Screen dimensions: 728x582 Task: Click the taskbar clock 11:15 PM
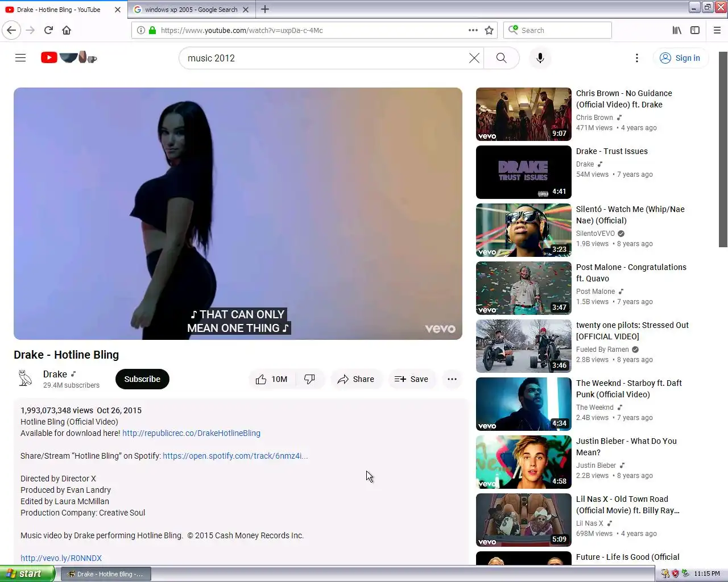[x=707, y=573]
